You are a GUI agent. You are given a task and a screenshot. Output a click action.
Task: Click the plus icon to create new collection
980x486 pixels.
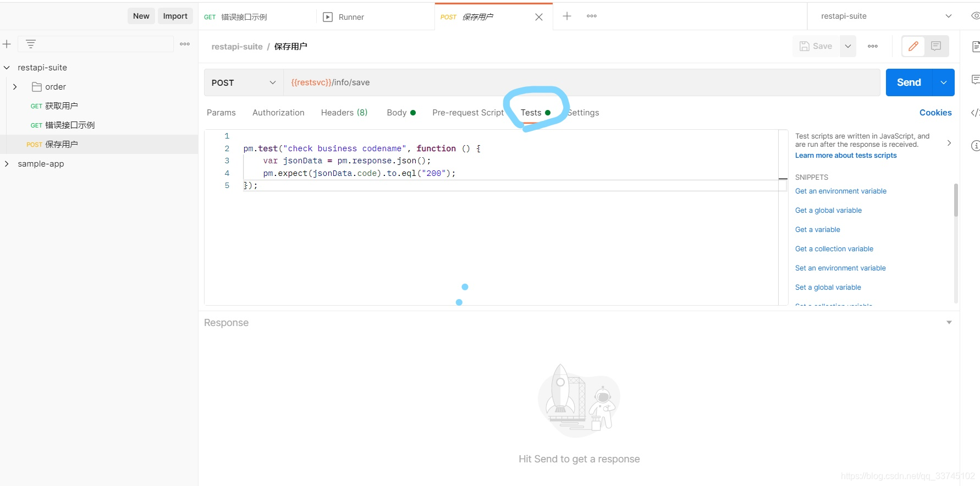7,44
